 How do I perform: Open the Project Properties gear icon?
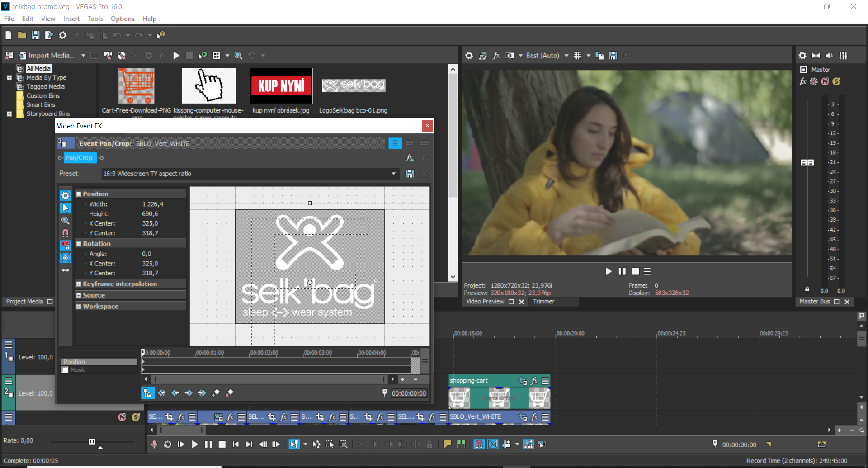pyautogui.click(x=63, y=35)
